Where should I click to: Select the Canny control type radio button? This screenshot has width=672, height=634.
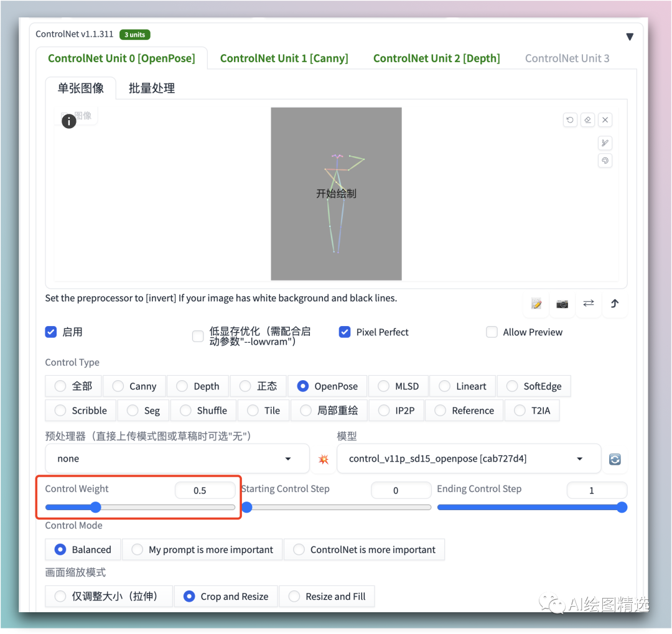tap(117, 386)
